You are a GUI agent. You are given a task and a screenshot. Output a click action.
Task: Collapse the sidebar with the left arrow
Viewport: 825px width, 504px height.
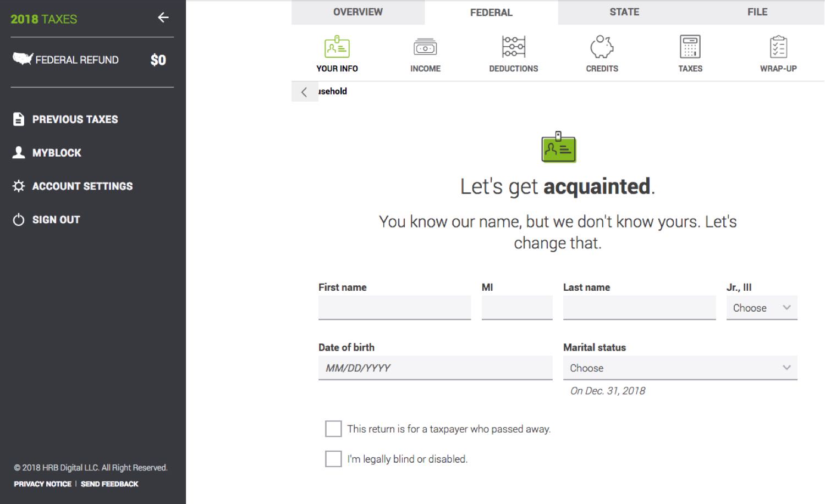tap(163, 18)
